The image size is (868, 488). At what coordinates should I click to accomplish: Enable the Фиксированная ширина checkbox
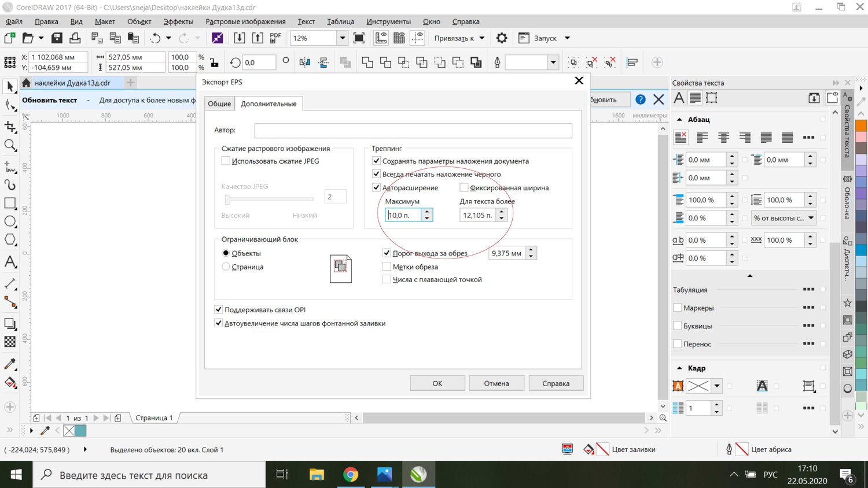click(x=464, y=187)
